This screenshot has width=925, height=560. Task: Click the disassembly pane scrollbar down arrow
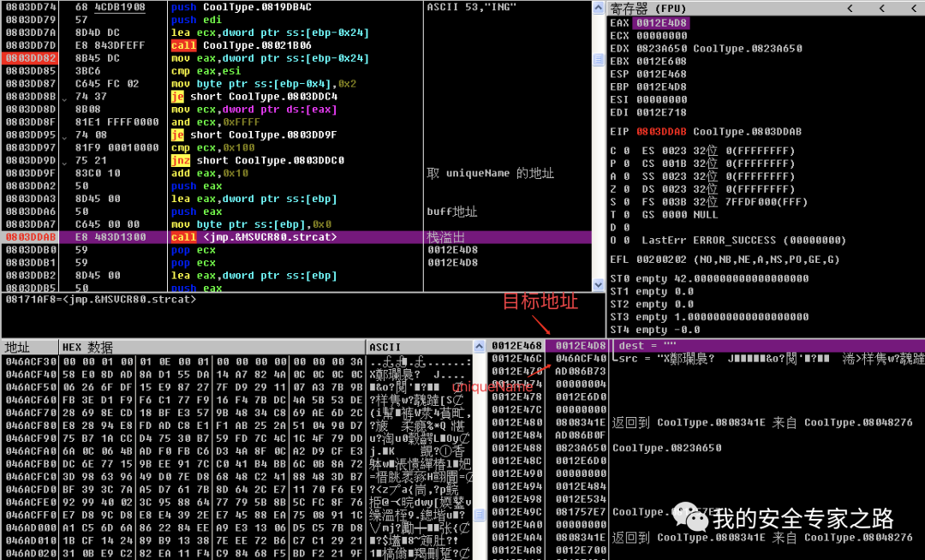(599, 283)
